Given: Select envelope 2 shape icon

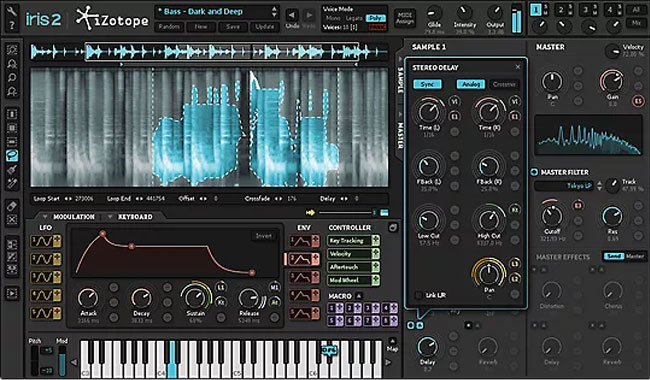Looking at the screenshot, I should tap(301, 259).
